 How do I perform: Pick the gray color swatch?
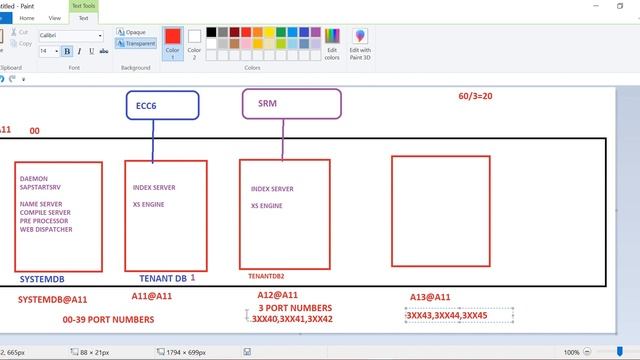(223, 32)
